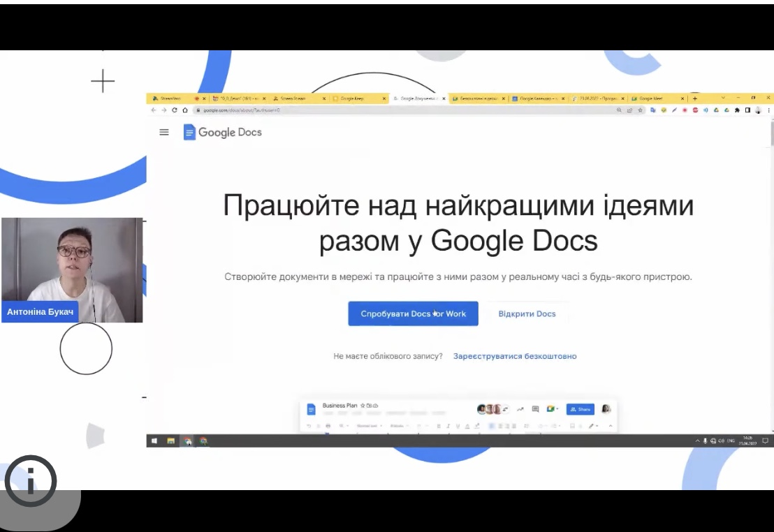Click the browser address bar
774x532 pixels.
coord(404,110)
